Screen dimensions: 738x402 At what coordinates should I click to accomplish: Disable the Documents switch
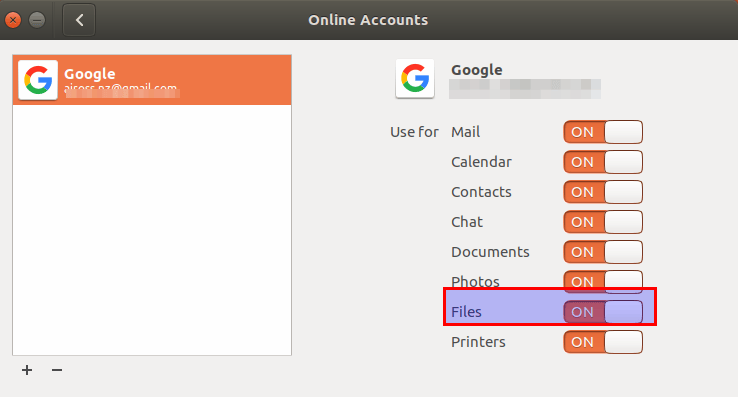(603, 252)
